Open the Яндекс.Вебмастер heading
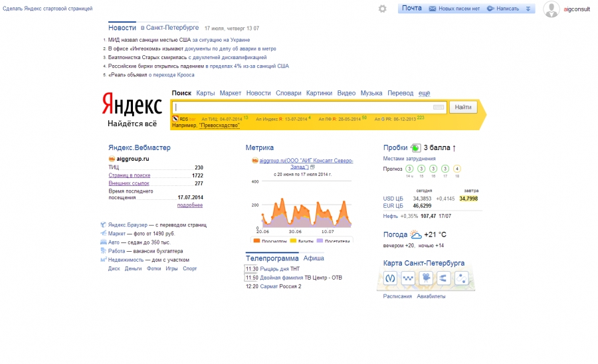The image size is (598, 364). click(x=140, y=148)
